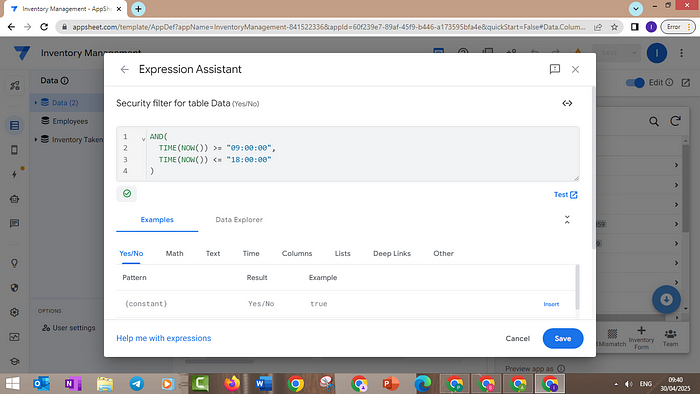Image resolution: width=700 pixels, height=394 pixels.
Task: Open the Test link
Action: (x=565, y=195)
